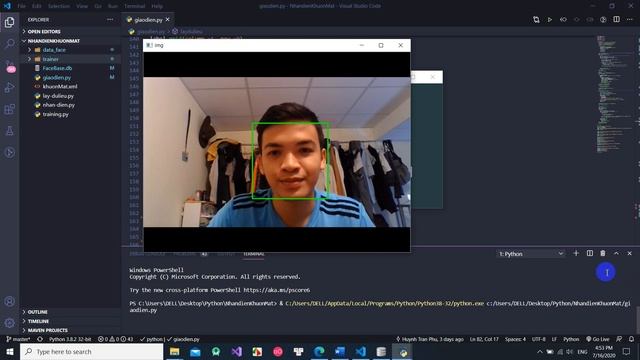Open the Test flask view in activity bar

click(x=9, y=131)
